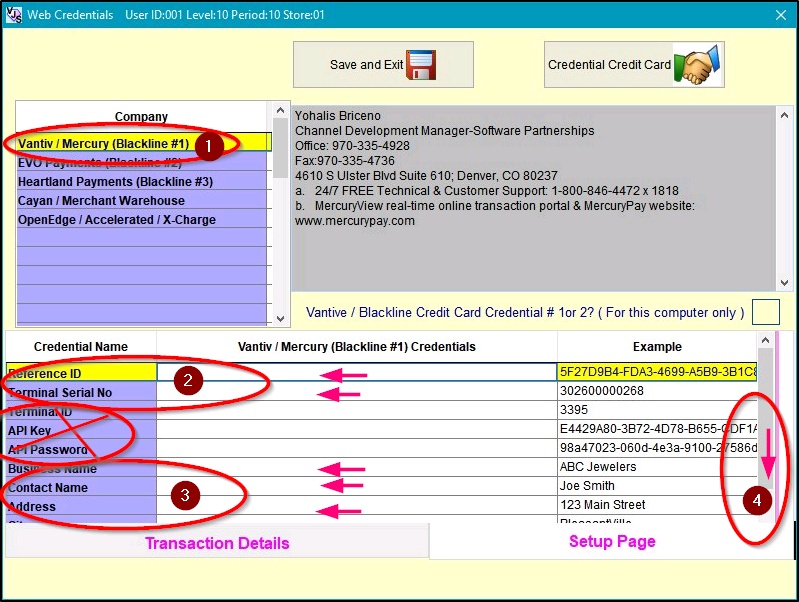Click the Terminal ID credential value field
Image resolution: width=799 pixels, height=602 pixels.
click(357, 410)
